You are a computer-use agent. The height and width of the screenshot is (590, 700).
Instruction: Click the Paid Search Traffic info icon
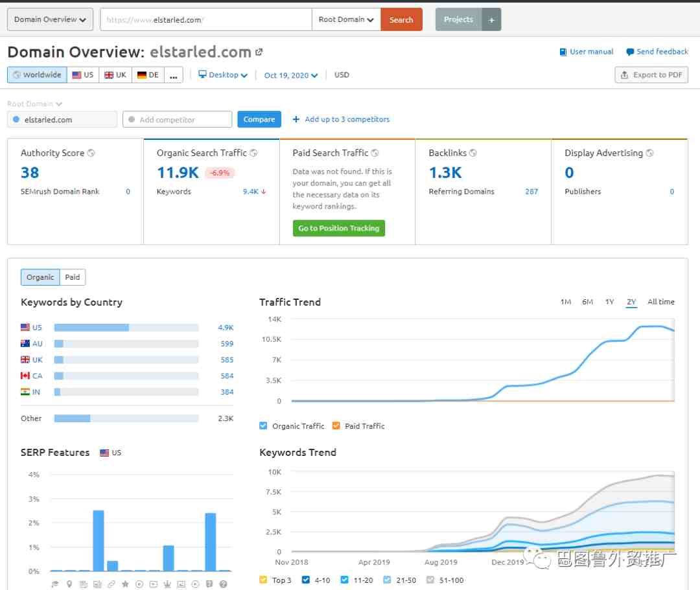[375, 153]
